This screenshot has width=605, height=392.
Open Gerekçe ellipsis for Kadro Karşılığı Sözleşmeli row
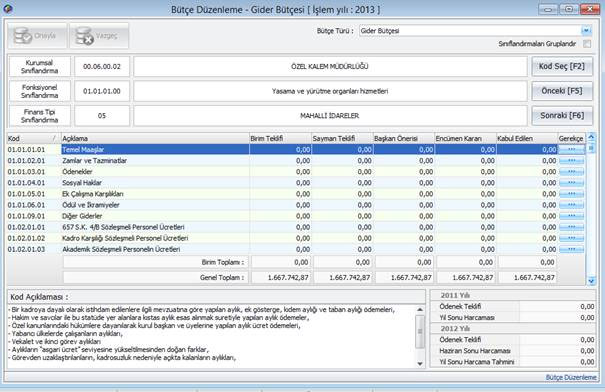tap(571, 238)
